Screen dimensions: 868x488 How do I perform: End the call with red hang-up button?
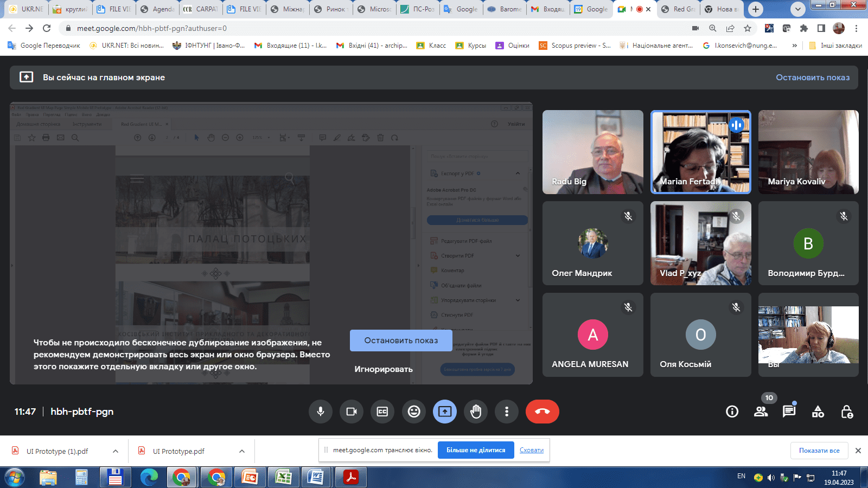click(x=542, y=412)
